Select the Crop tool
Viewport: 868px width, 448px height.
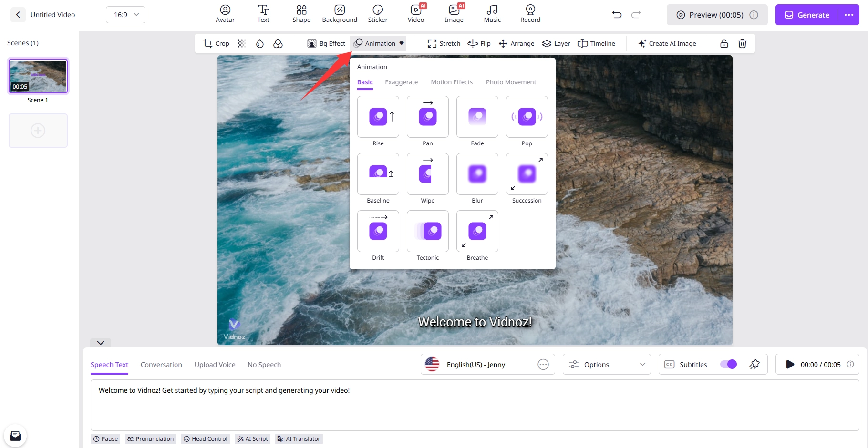(x=216, y=43)
